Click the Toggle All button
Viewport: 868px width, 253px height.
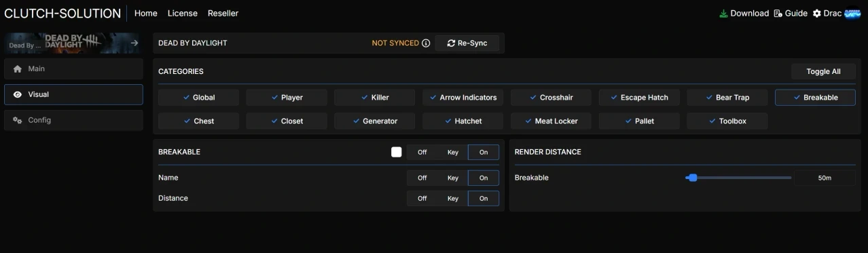click(x=823, y=71)
